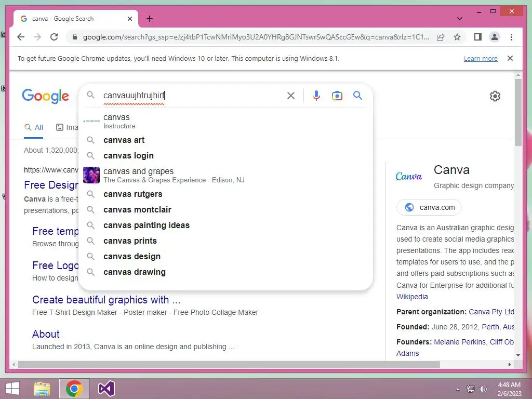The image size is (532, 399).
Task: Select suggestion canvas art
Action: (x=225, y=140)
